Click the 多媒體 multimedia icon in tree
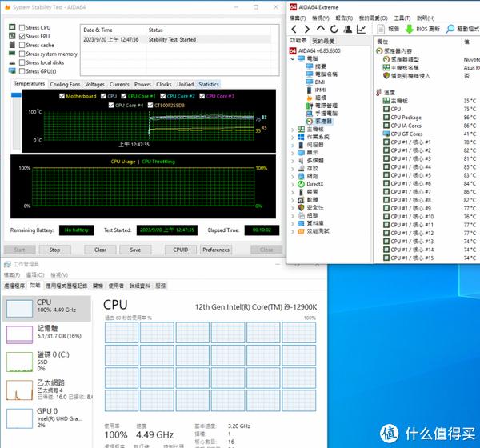Viewport: 480px width, 448px height. (301, 161)
